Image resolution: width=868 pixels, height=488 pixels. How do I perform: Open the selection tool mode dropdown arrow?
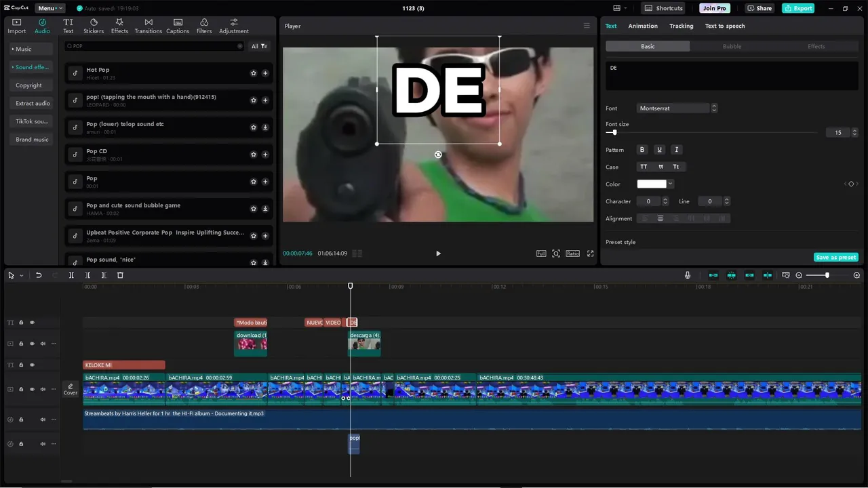(x=21, y=275)
